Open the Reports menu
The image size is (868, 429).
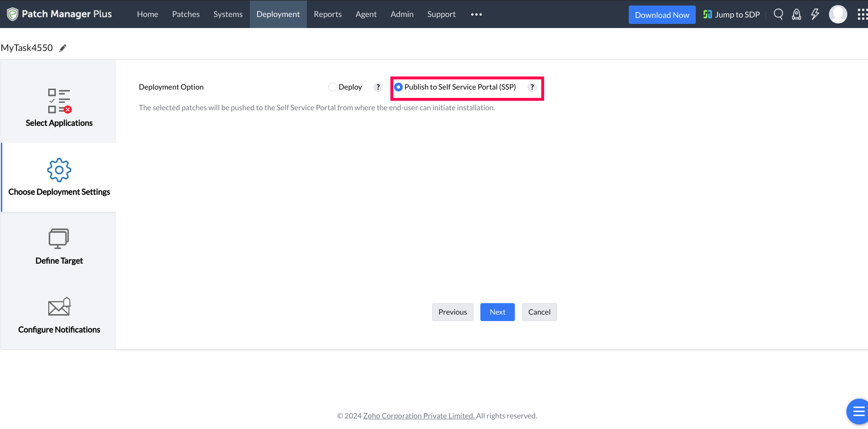point(328,14)
